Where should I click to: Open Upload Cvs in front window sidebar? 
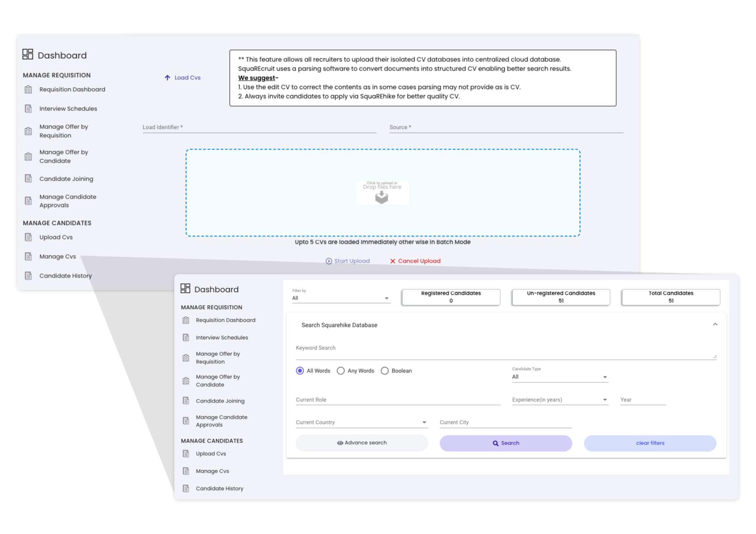coord(211,454)
